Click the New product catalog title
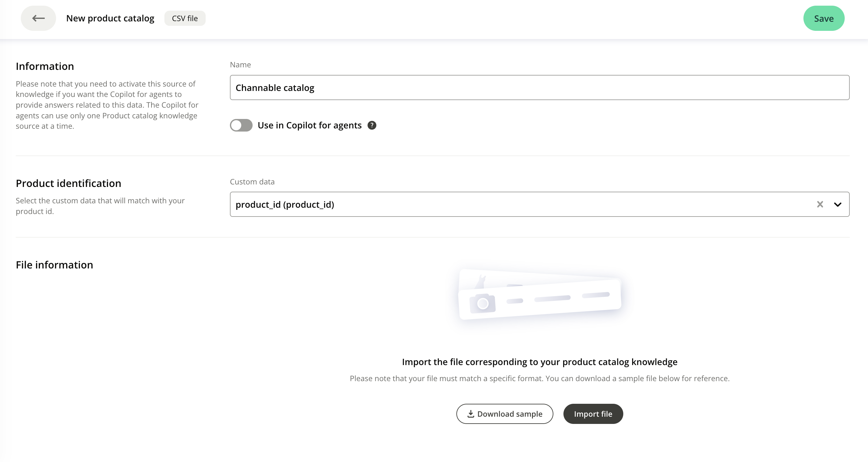Image resolution: width=868 pixels, height=462 pixels. pyautogui.click(x=110, y=18)
